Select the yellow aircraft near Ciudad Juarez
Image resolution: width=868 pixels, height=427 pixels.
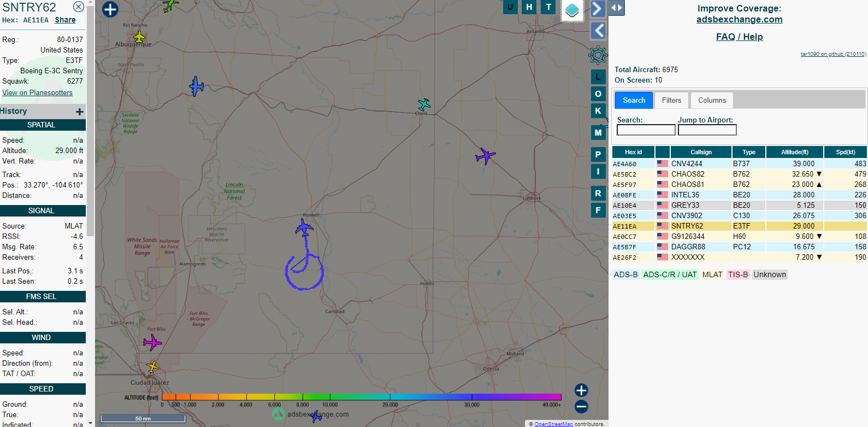[x=152, y=366]
